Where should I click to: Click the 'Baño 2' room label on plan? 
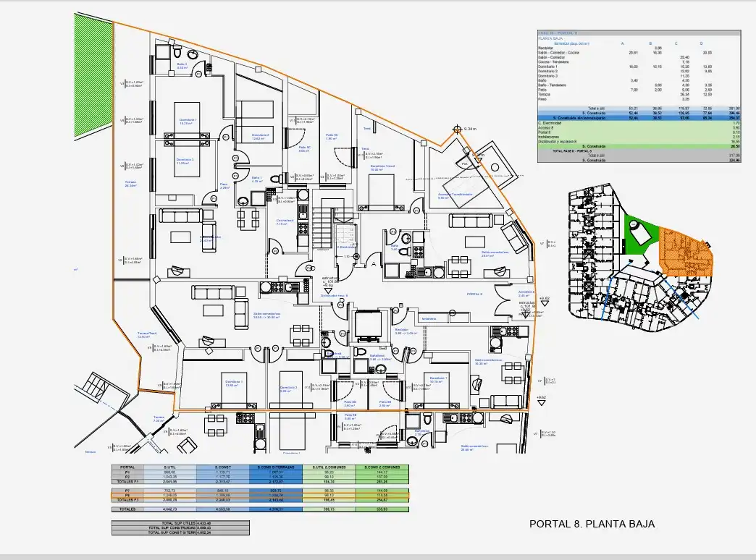[x=181, y=66]
